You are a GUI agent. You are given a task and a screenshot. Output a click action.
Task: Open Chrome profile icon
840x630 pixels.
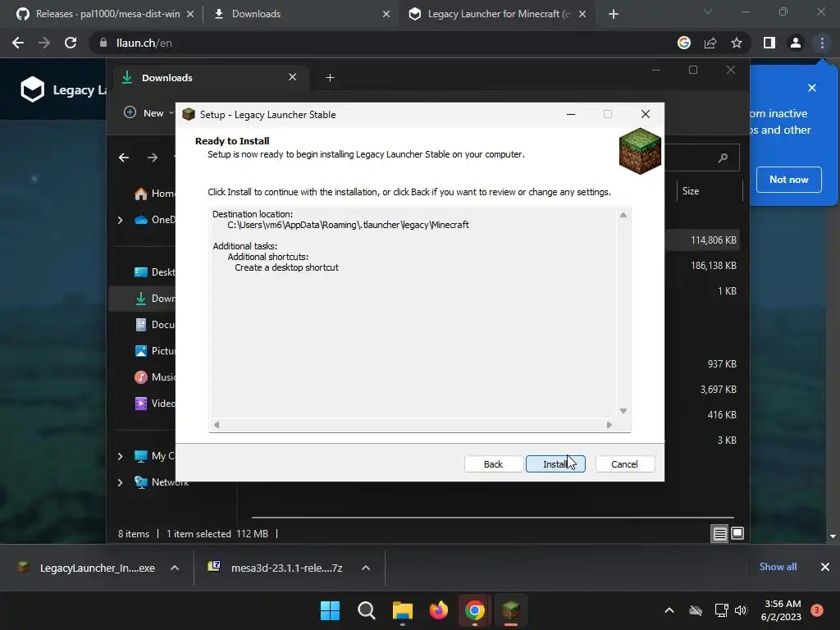coord(796,43)
